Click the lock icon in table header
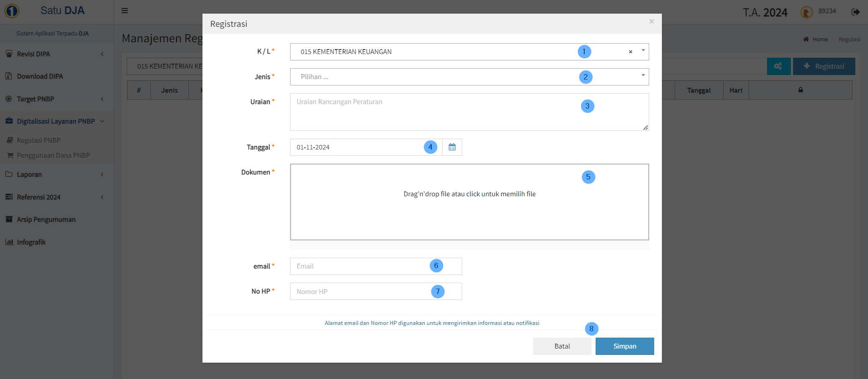The height and width of the screenshot is (379, 868). point(800,90)
